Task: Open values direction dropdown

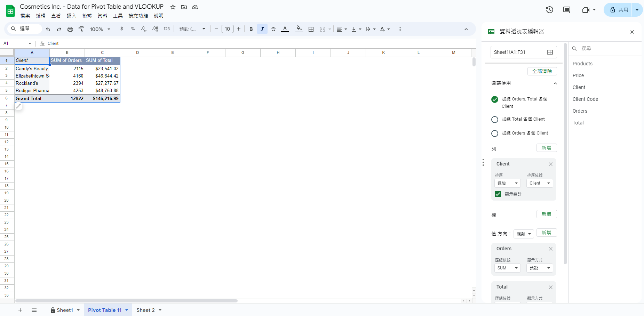Action: (524, 234)
